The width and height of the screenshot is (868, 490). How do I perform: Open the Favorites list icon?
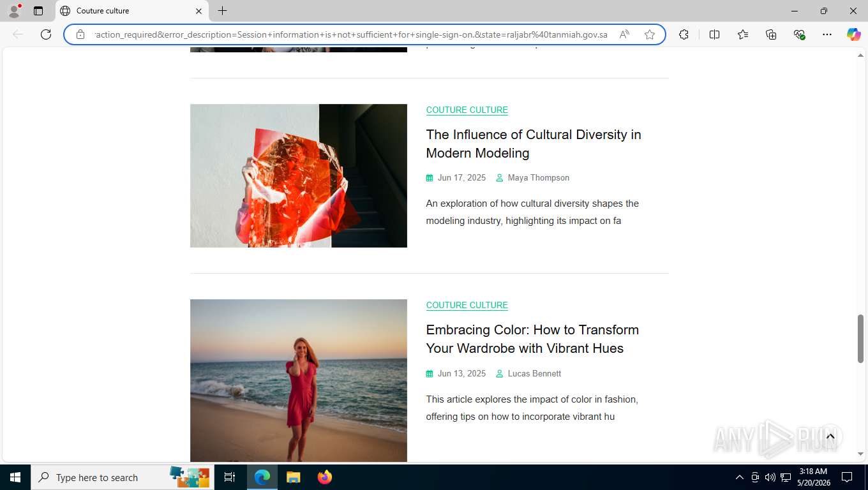tap(743, 34)
